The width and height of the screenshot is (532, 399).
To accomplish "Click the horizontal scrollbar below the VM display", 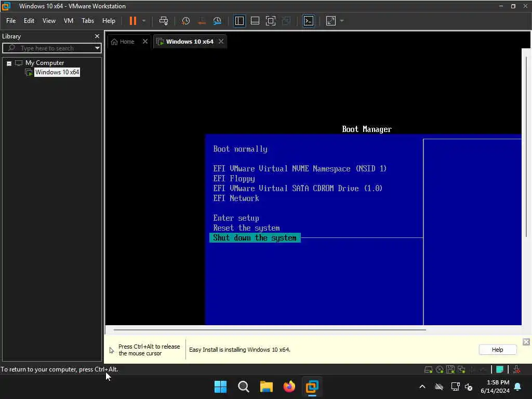I will coord(270,329).
